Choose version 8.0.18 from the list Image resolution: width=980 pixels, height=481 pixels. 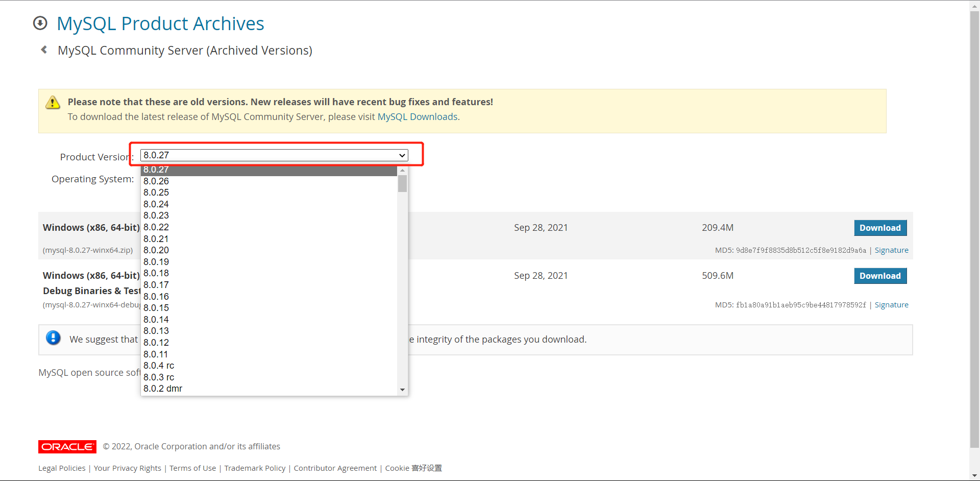coord(269,273)
